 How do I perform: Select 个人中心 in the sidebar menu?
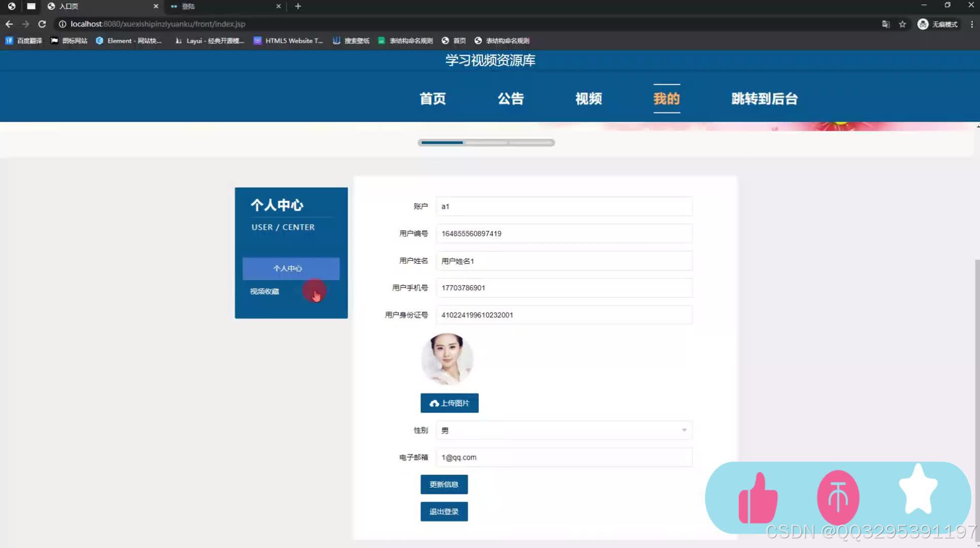pos(291,268)
